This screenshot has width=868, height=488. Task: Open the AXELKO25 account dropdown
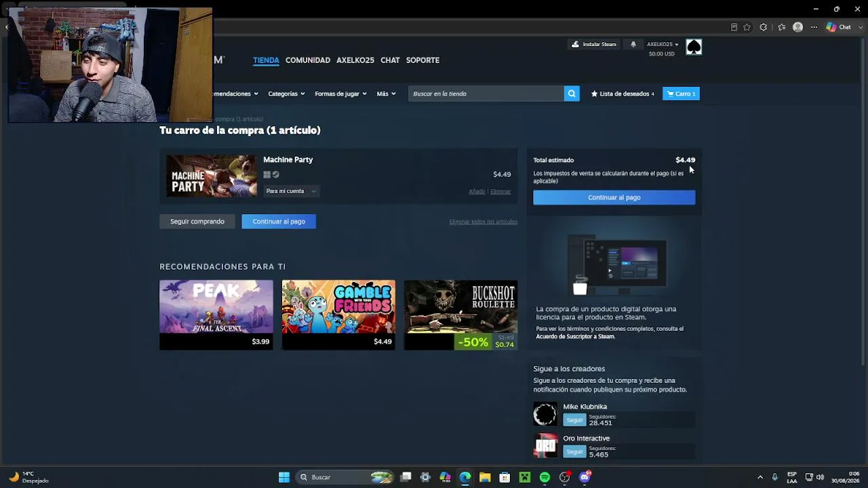(663, 45)
